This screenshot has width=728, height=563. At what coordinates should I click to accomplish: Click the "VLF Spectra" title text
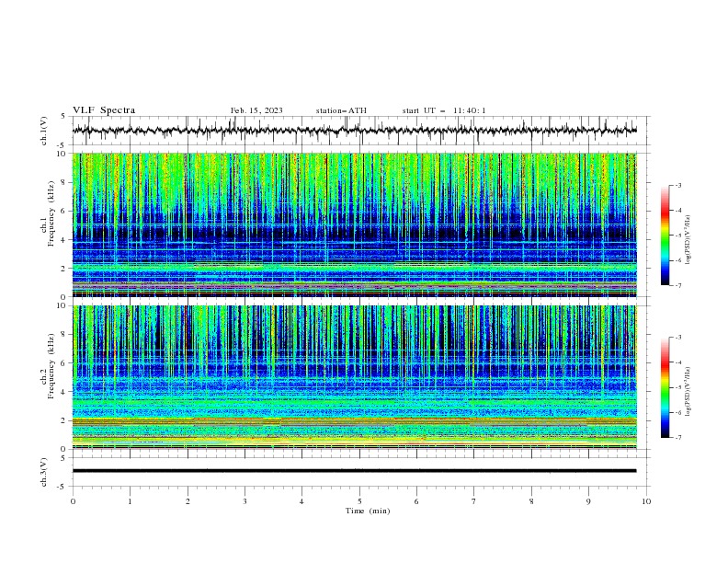pos(104,110)
